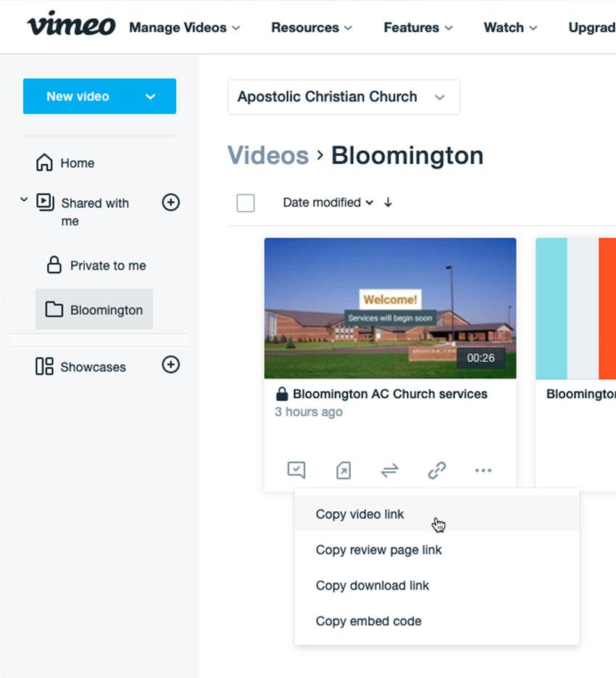The image size is (616, 678).
Task: Choose Copy download link
Action: point(436,585)
